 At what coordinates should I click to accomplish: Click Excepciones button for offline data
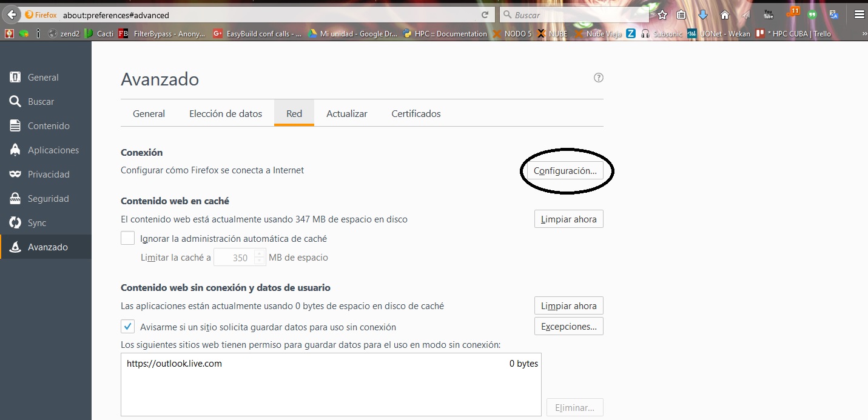568,327
